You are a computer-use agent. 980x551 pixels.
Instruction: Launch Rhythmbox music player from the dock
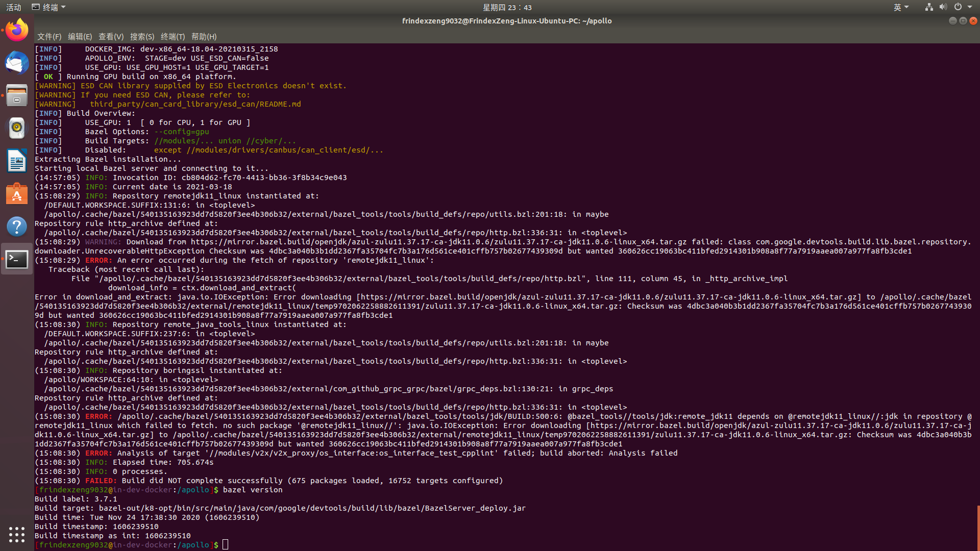[x=17, y=128]
